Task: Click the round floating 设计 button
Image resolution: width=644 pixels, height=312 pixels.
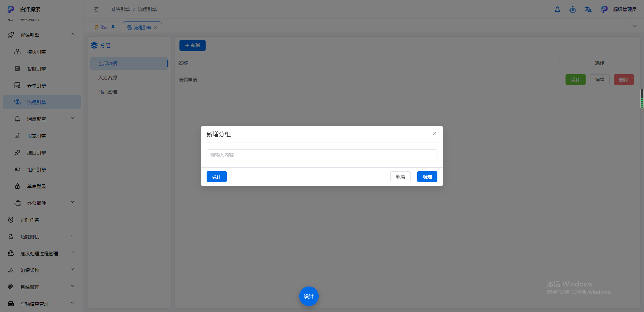Action: (309, 296)
